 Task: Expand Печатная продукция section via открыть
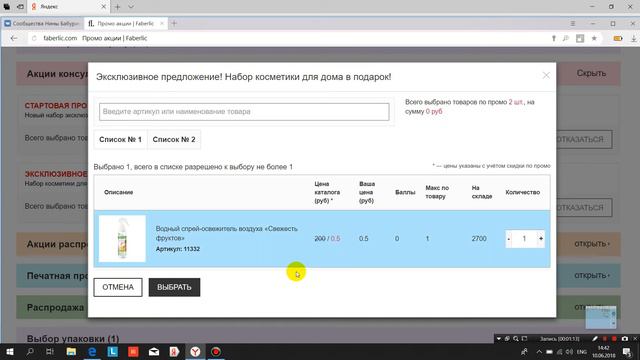(592, 276)
